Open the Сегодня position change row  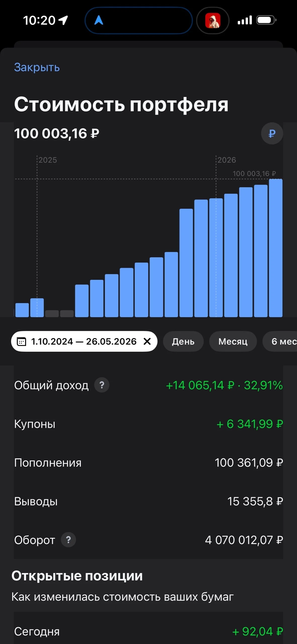pos(148,631)
